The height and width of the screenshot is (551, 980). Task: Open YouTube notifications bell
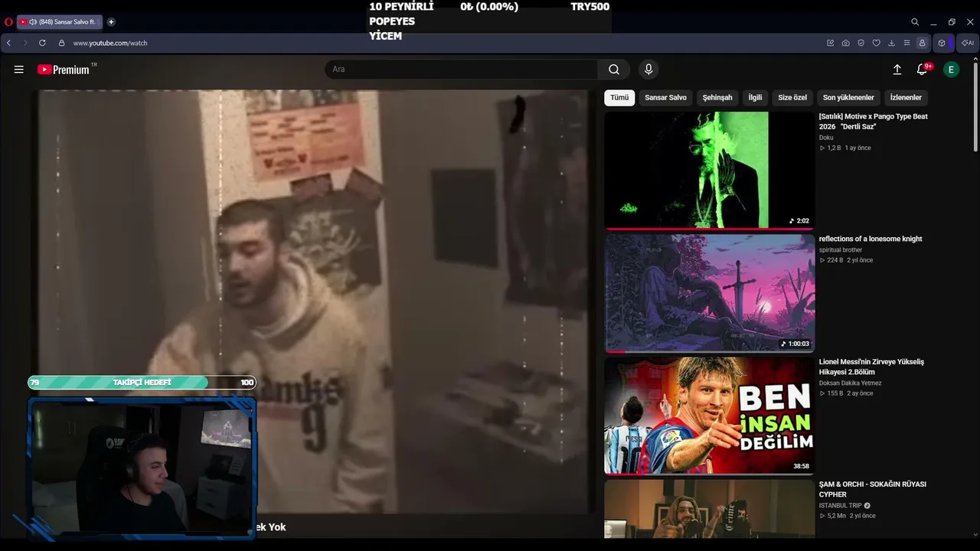[x=923, y=70]
